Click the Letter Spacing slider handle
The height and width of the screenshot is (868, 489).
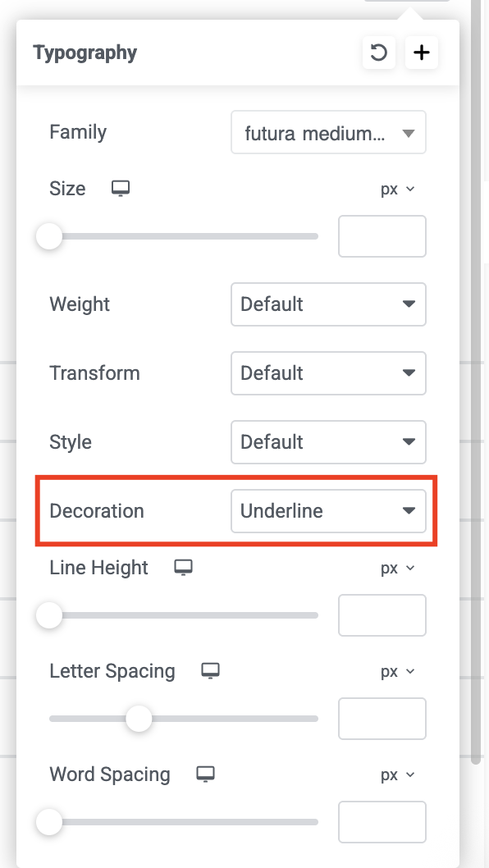(x=139, y=719)
